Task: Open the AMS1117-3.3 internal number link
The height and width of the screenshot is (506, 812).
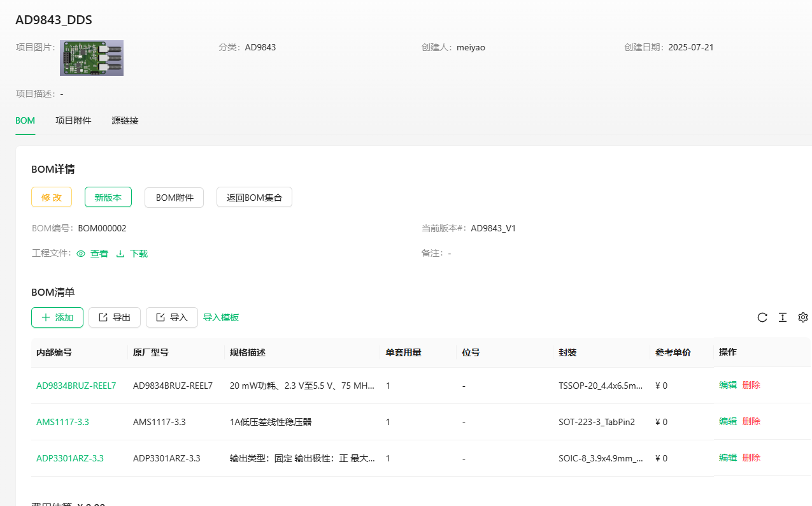Action: coord(62,422)
